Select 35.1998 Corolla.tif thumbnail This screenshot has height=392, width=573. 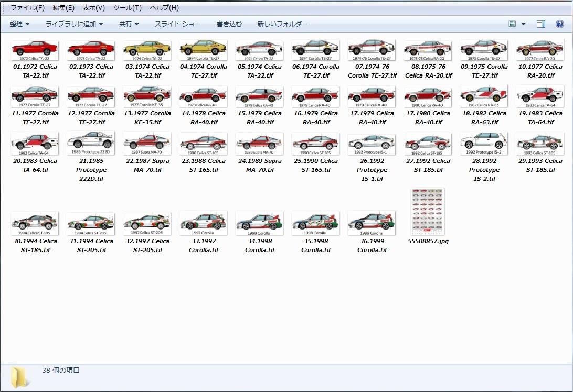coord(315,223)
